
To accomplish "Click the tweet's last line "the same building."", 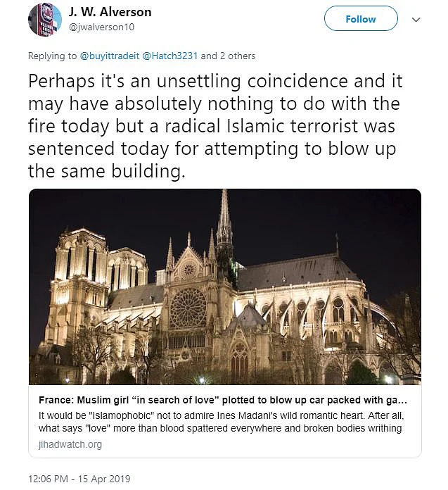I will tap(107, 171).
